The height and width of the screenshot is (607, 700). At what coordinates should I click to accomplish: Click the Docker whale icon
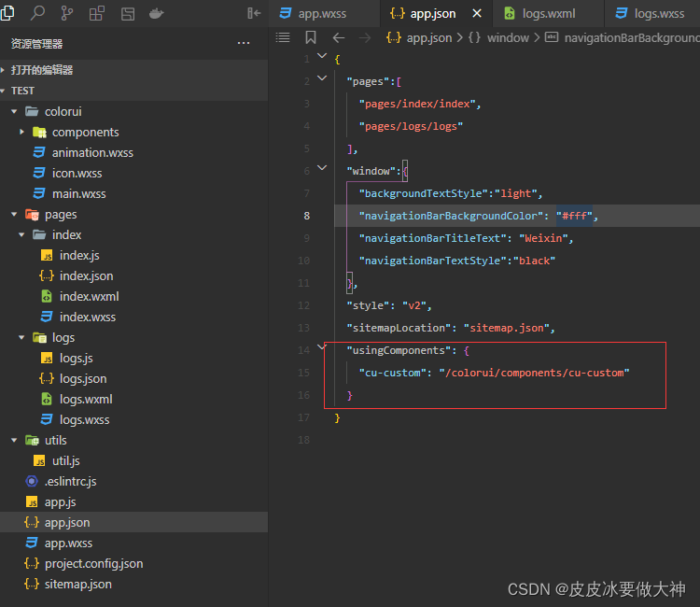[x=156, y=14]
